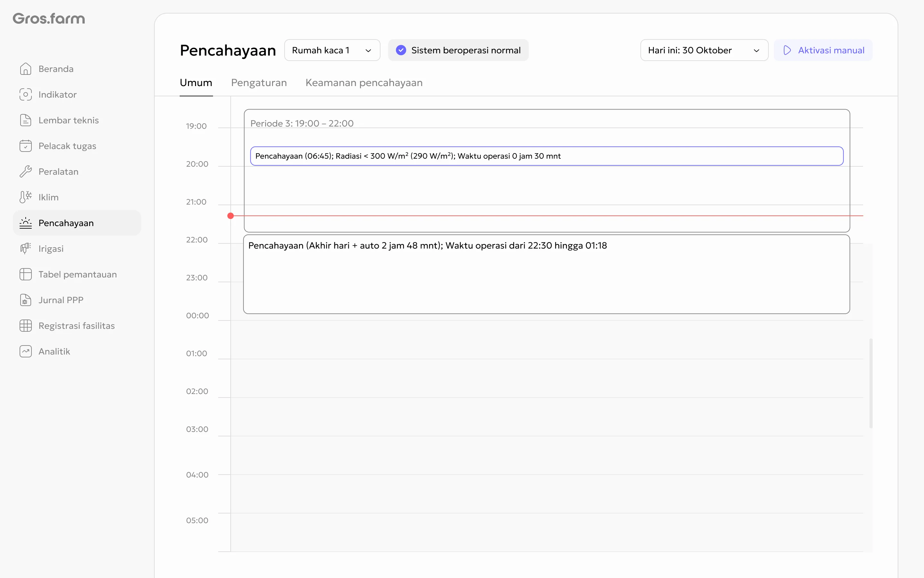924x578 pixels.
Task: Navigate to Peralatan section
Action: click(x=77, y=171)
